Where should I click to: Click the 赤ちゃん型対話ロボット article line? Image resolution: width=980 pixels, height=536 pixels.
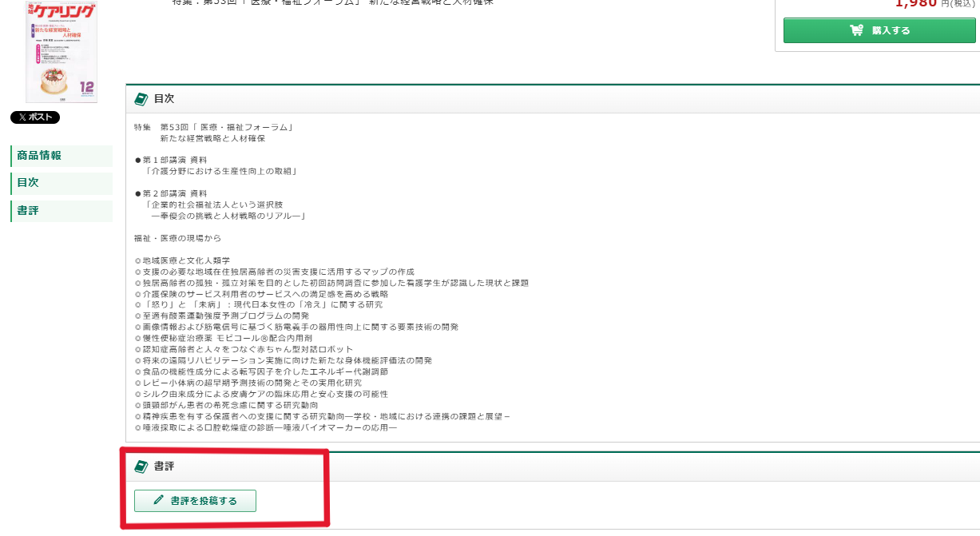[x=248, y=350]
